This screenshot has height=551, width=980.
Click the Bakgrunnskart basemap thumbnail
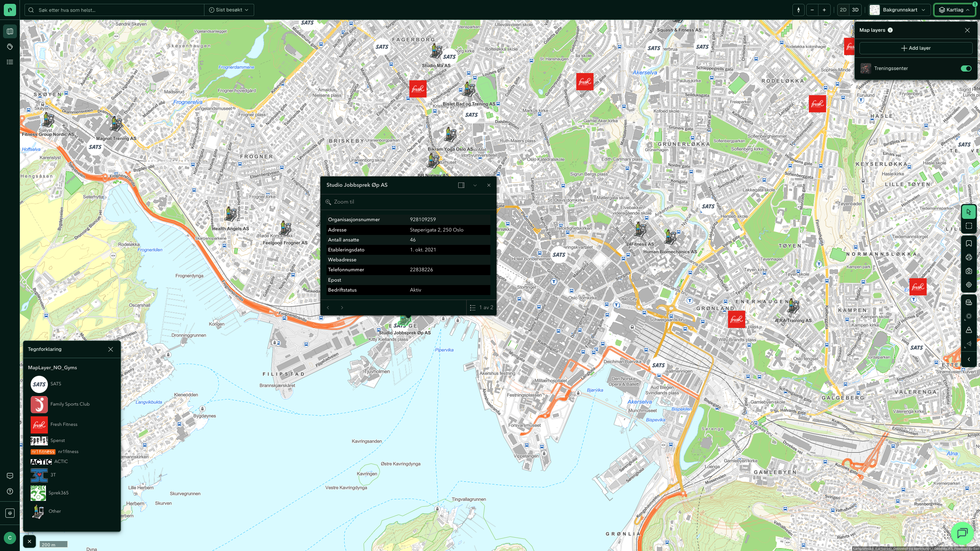tap(875, 10)
